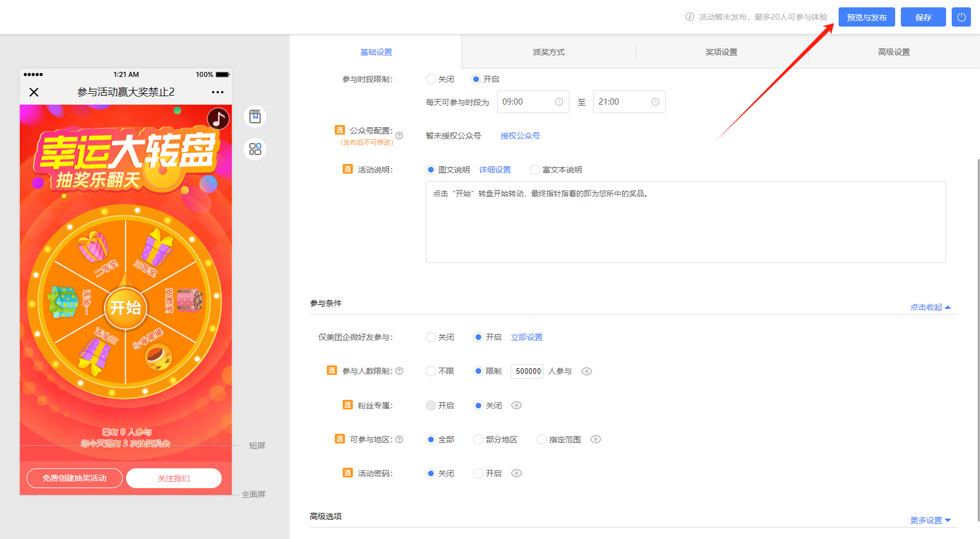980x539 pixels.
Task: Switch to 高级设置 tab
Action: (x=894, y=52)
